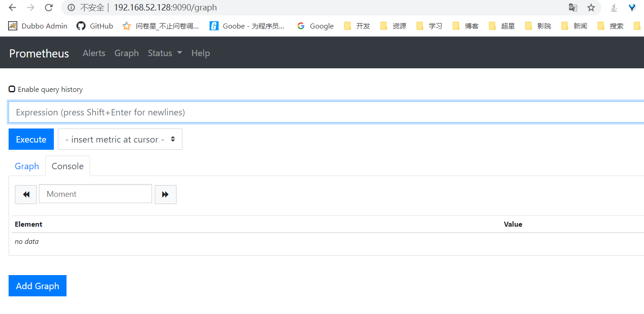Click the Element column header

pos(29,224)
